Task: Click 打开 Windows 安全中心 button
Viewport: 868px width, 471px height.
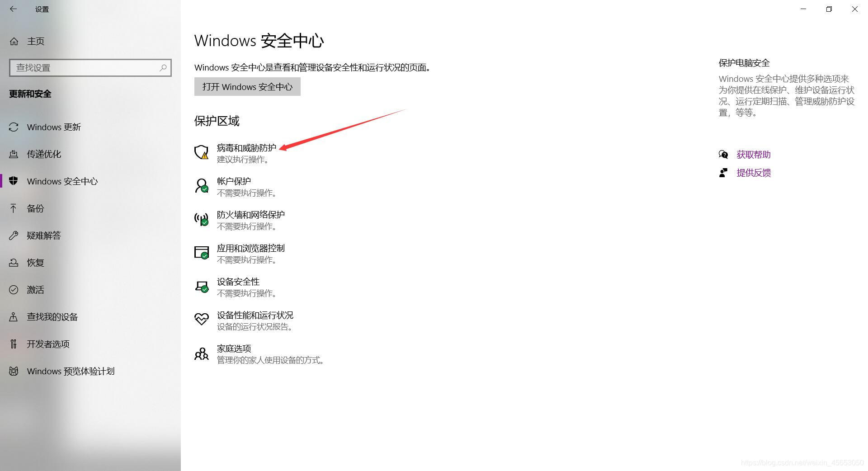Action: [247, 87]
